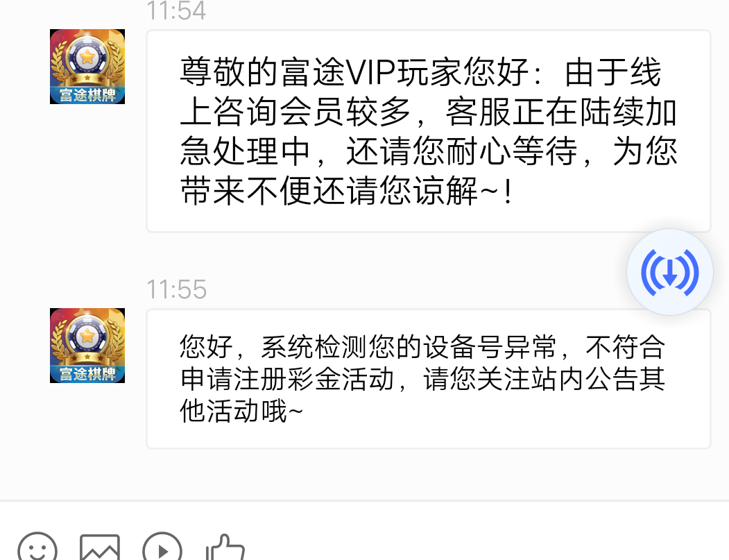Click the gold star in the top avatar

(x=87, y=58)
